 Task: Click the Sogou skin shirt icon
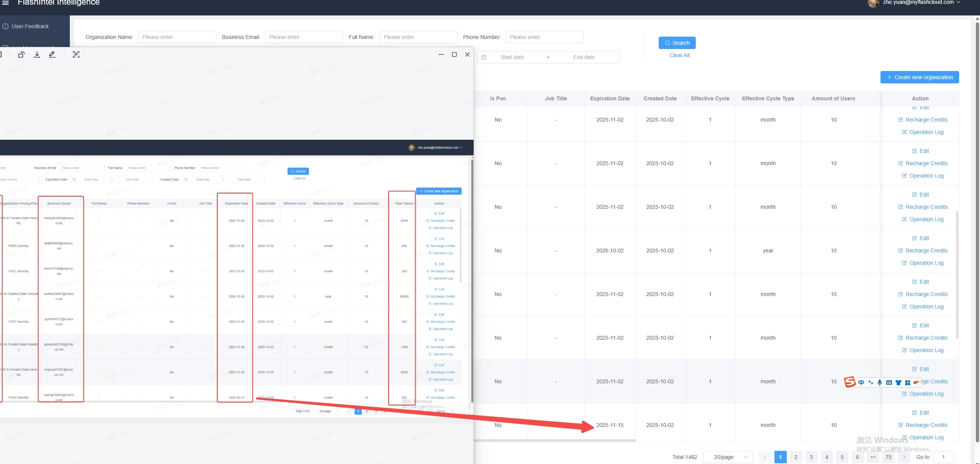(898, 383)
